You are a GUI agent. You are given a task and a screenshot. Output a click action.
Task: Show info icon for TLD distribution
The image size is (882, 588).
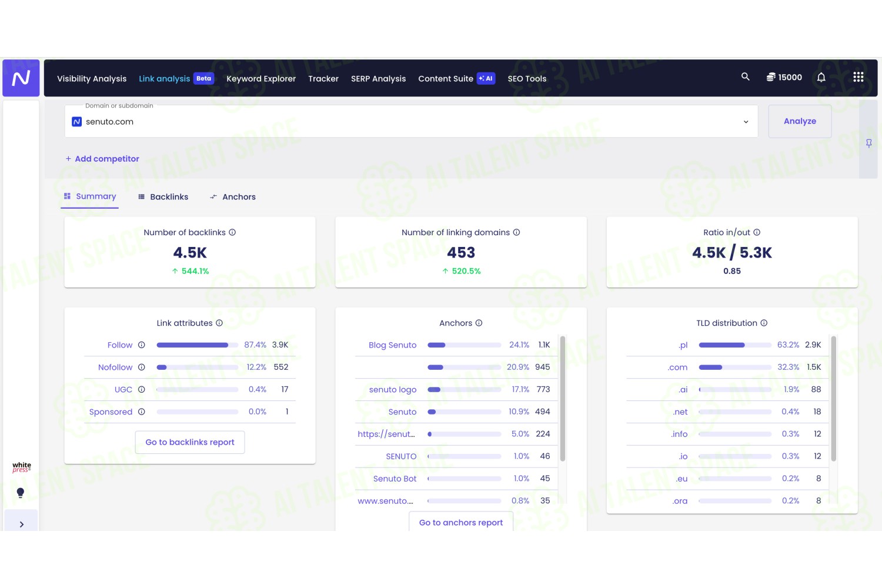click(x=764, y=323)
